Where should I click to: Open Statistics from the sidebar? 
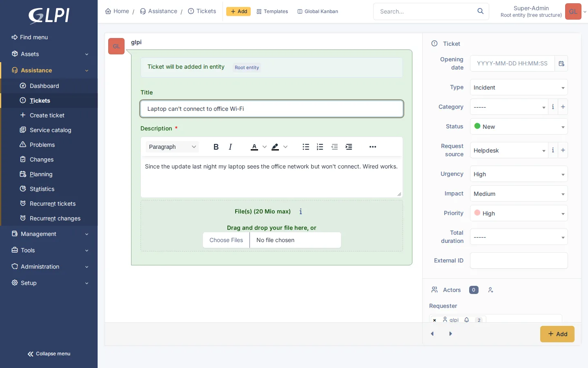[49, 189]
